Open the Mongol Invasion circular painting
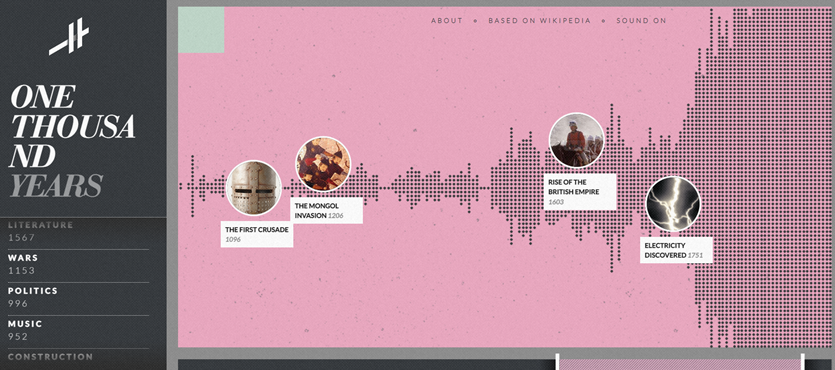This screenshot has height=370, width=835. pyautogui.click(x=323, y=164)
